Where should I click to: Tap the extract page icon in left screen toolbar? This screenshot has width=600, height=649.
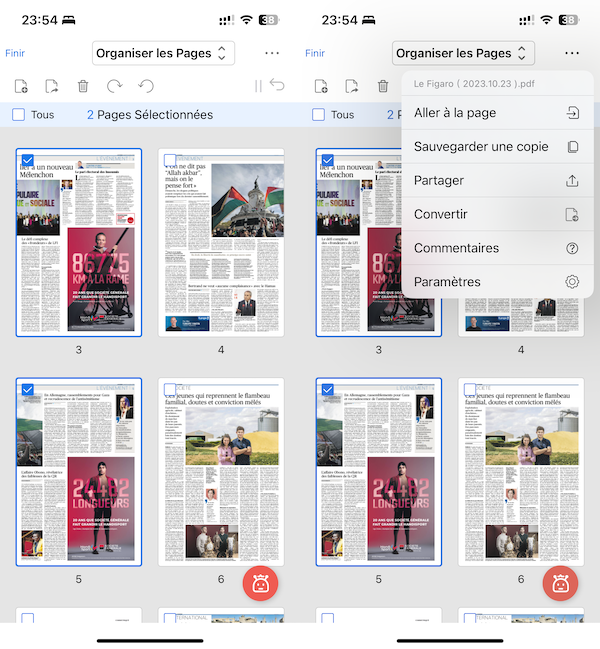tap(52, 86)
